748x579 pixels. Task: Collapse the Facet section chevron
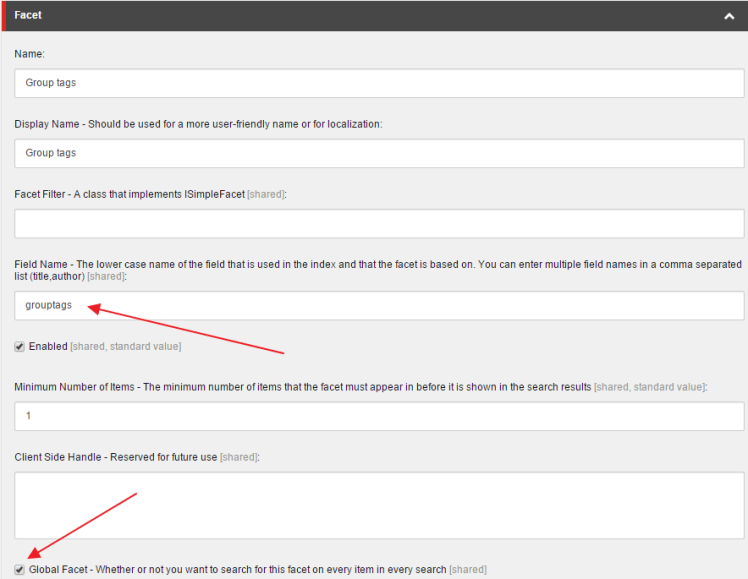729,17
